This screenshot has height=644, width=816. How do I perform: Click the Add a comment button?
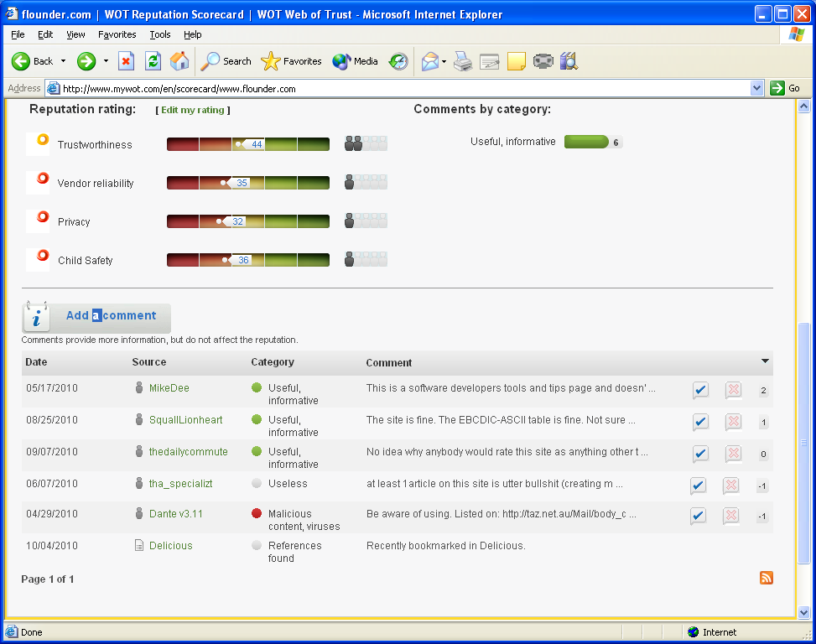(x=96, y=317)
